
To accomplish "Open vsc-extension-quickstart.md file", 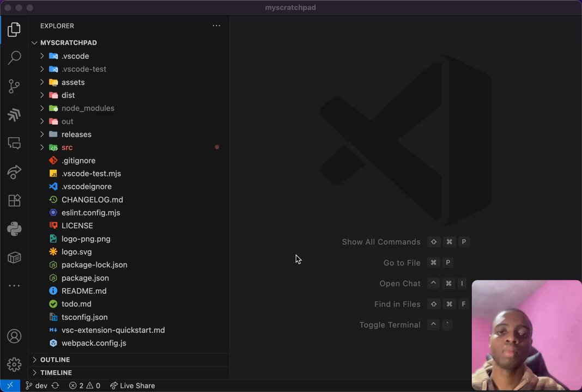I will pos(129,330).
